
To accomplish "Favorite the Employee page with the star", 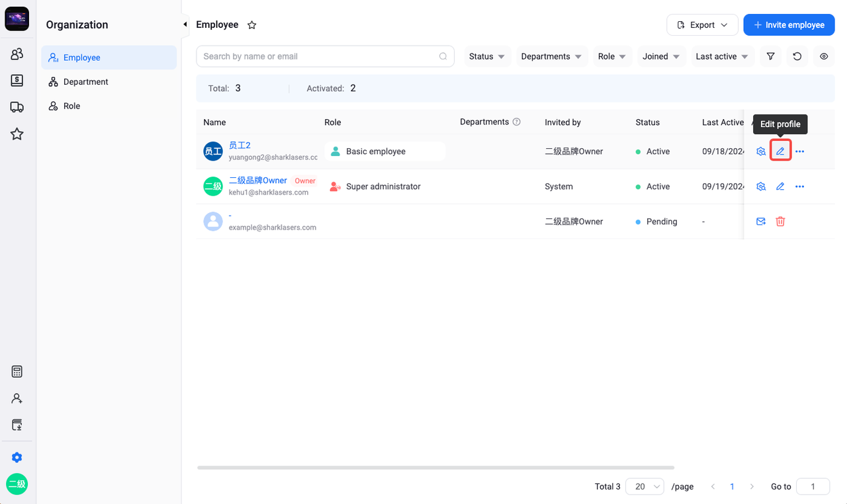I will pos(251,25).
